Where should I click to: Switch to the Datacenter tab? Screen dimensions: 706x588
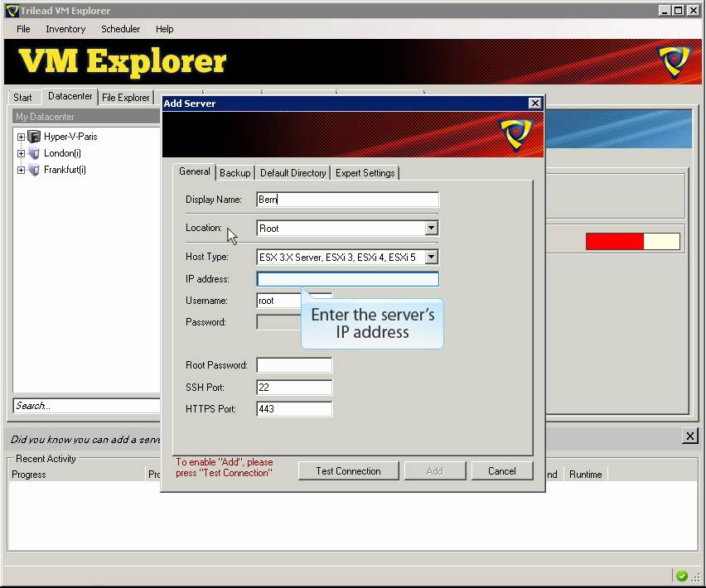(x=70, y=96)
